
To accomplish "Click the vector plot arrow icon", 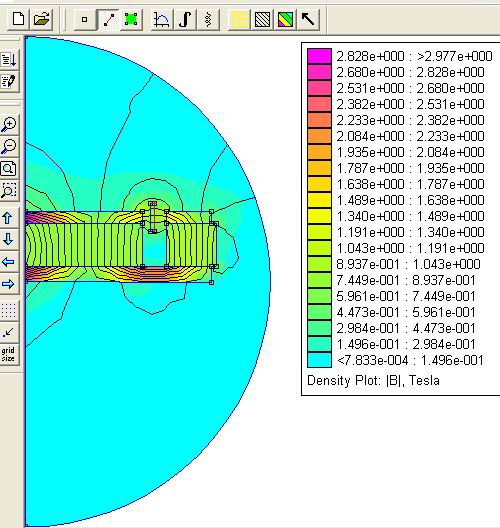I will tap(308, 20).
